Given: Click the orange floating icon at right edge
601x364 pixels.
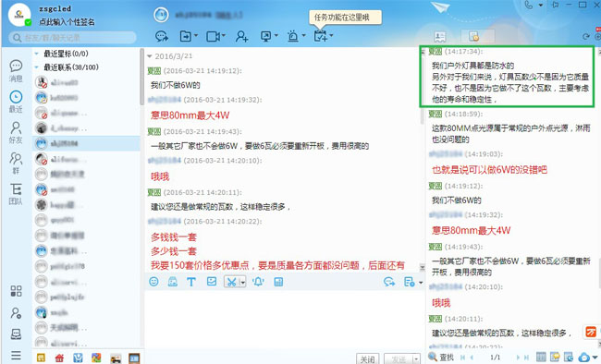Looking at the screenshot, I should tap(591, 332).
